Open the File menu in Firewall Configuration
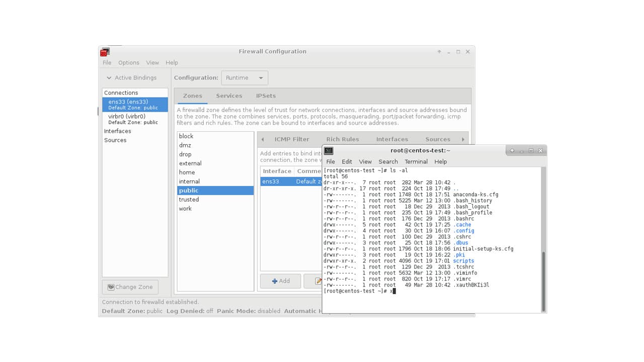 (x=107, y=62)
